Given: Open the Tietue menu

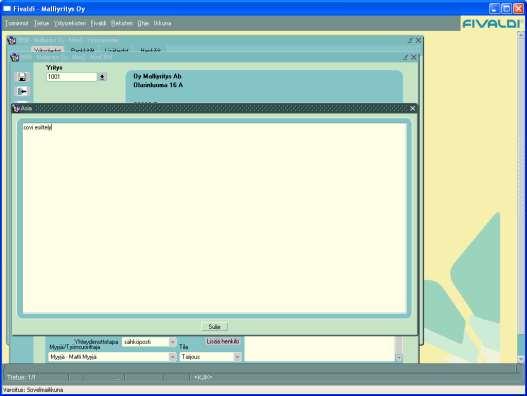Looking at the screenshot, I should 41,23.
